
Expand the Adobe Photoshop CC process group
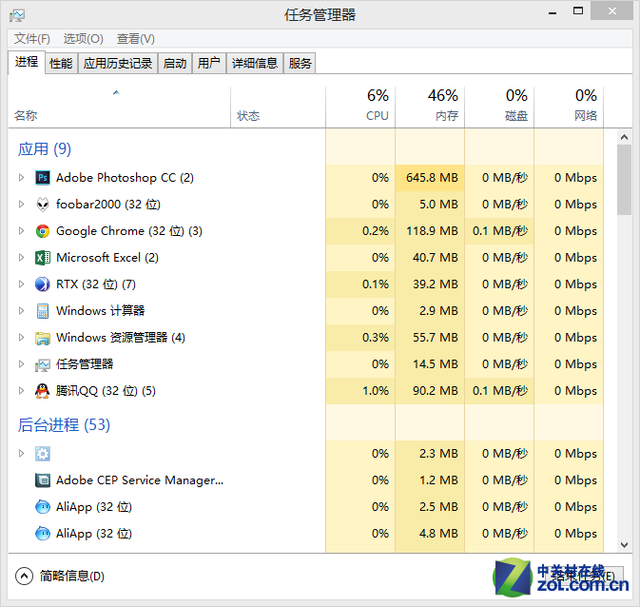(x=21, y=178)
